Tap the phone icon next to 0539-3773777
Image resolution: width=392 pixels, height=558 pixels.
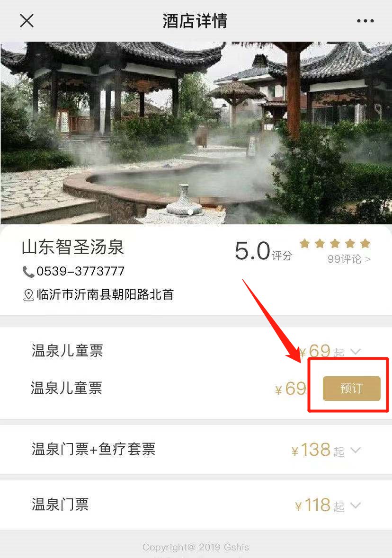coord(28,272)
